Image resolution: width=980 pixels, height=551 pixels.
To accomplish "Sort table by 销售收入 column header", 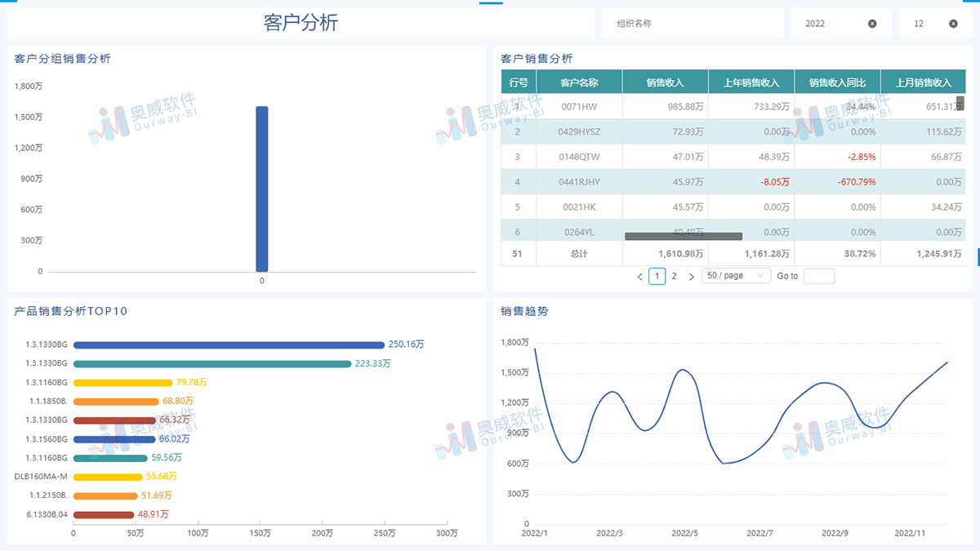I will coord(666,82).
